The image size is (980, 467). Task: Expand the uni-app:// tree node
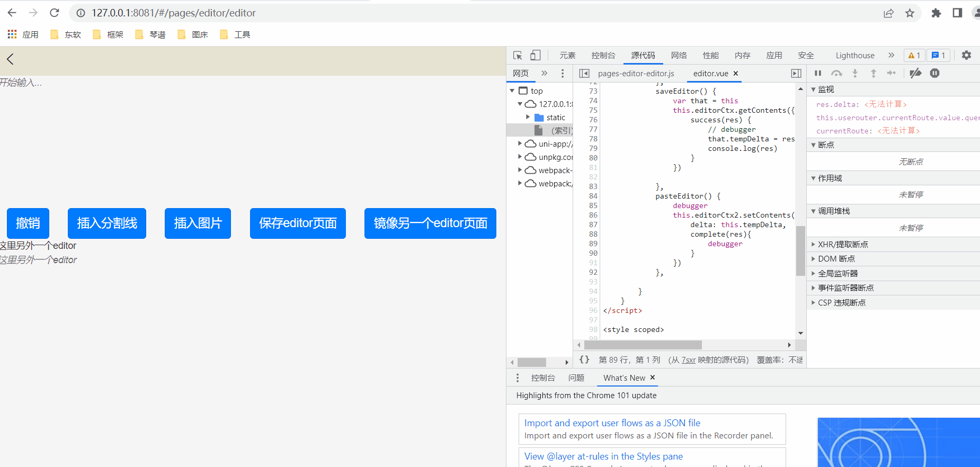[x=520, y=143]
